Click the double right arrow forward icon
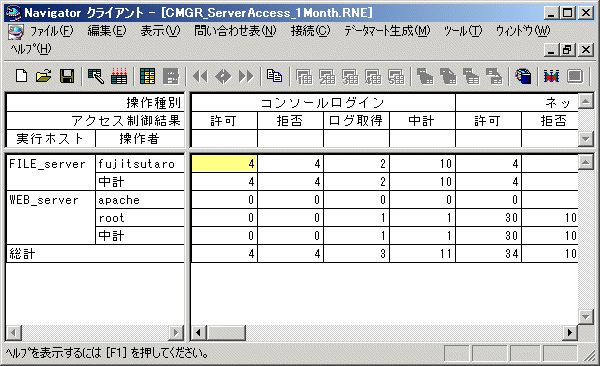600x366 pixels. [246, 76]
